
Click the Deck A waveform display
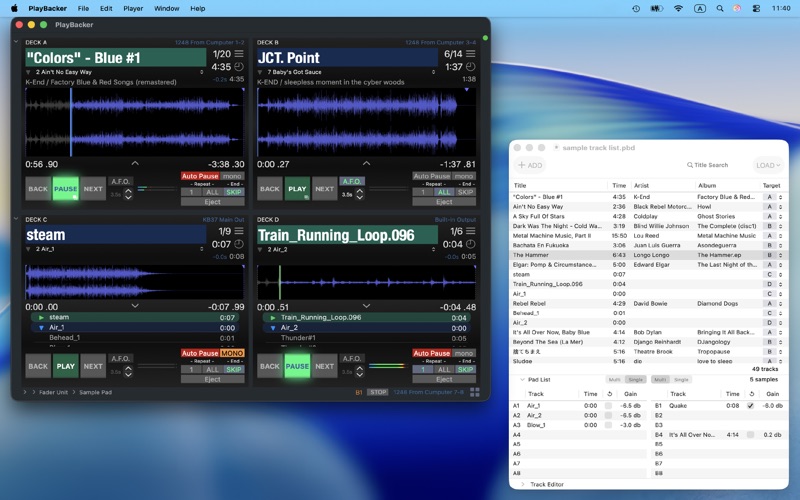coord(134,122)
